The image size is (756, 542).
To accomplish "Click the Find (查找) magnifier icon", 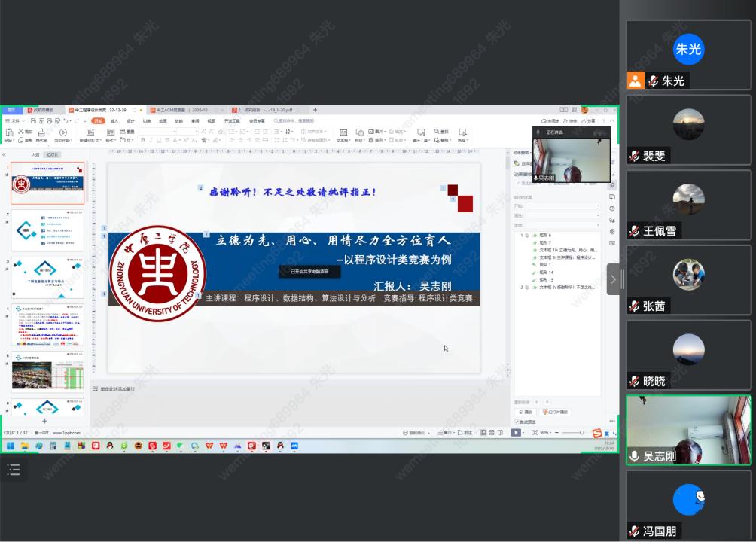I will pyautogui.click(x=434, y=132).
